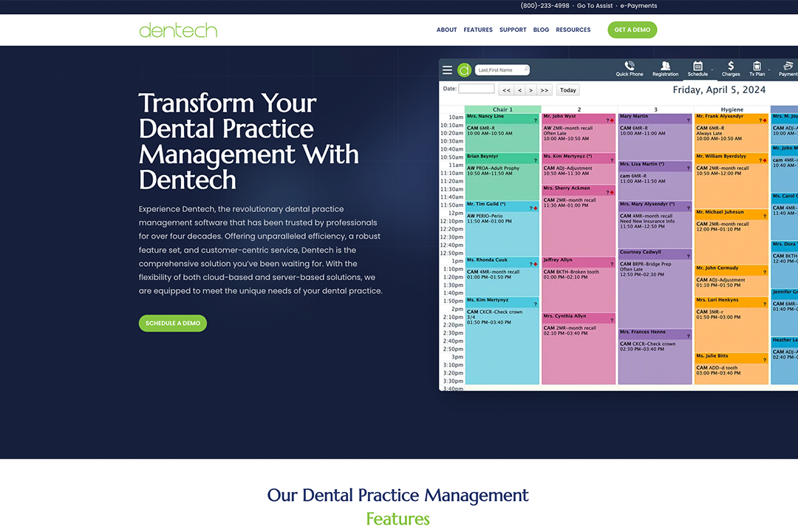Open Ms. Rhonda Cuuk appointment
Image resolution: width=798 pixels, height=532 pixels.
click(x=502, y=276)
